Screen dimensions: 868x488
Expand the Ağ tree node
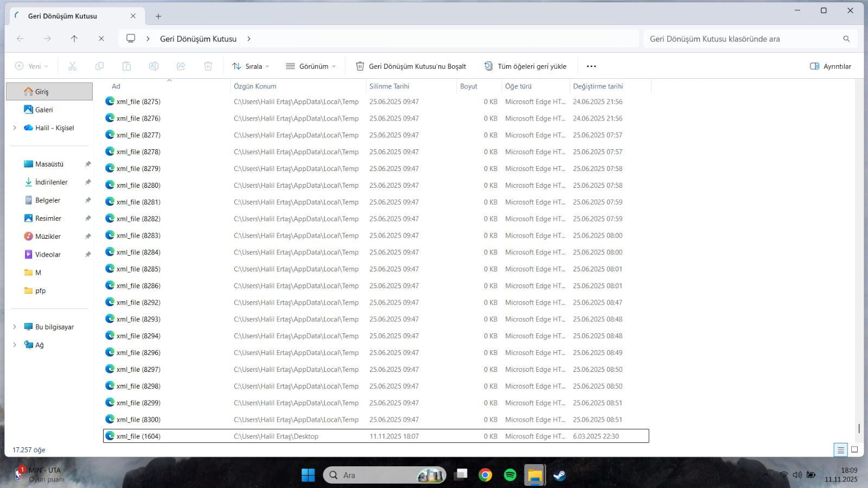[x=15, y=345]
